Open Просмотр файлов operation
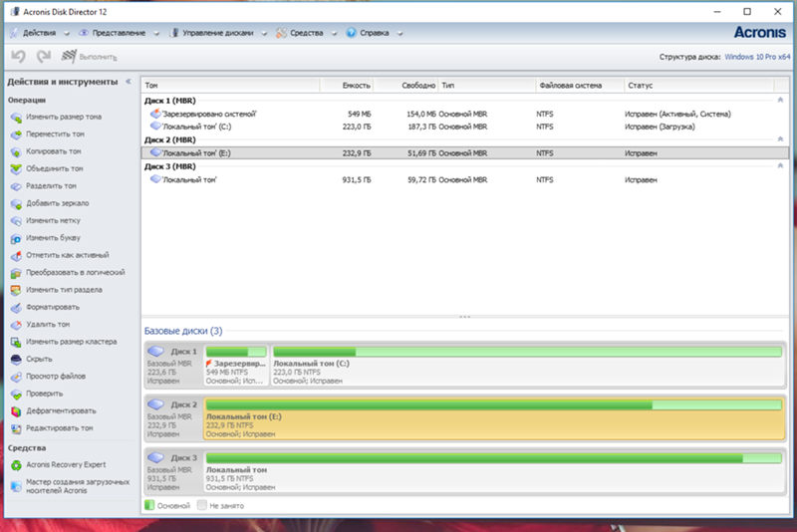 (48, 376)
